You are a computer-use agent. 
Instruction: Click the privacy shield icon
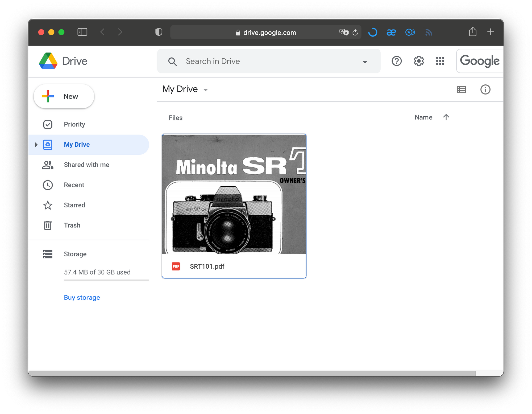point(159,32)
